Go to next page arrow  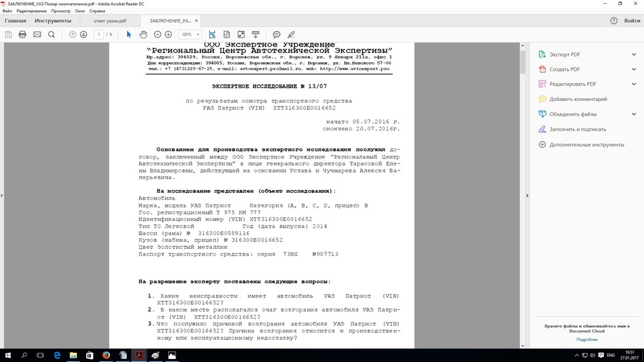(84, 34)
